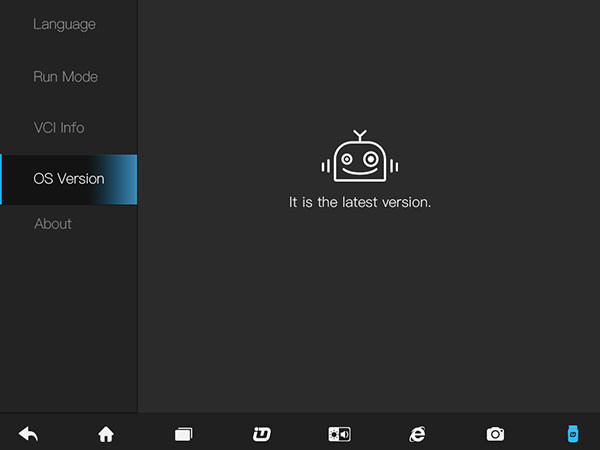600x450 pixels.
Task: Click the speaker half of the brightness-volume icon
Action: pyautogui.click(x=345, y=434)
